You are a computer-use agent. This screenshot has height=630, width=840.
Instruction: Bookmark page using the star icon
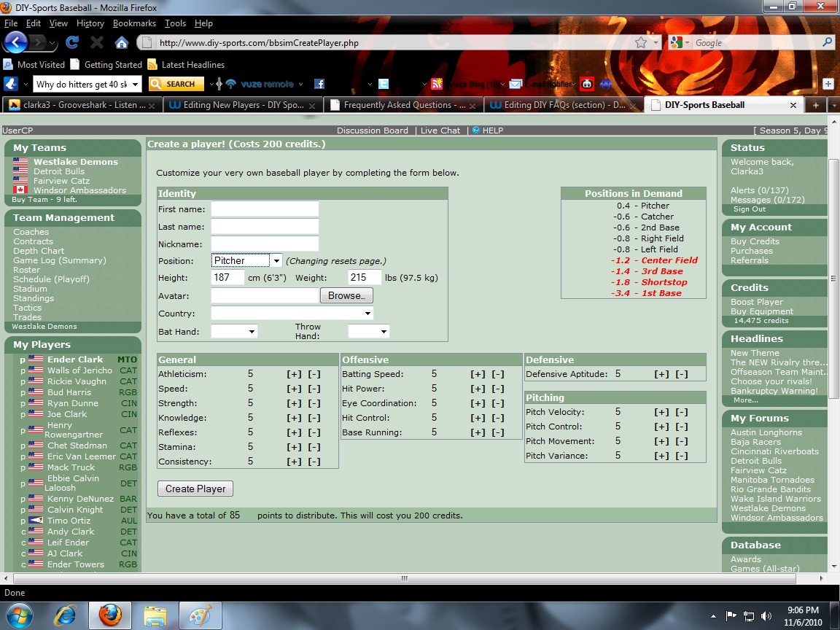click(641, 42)
